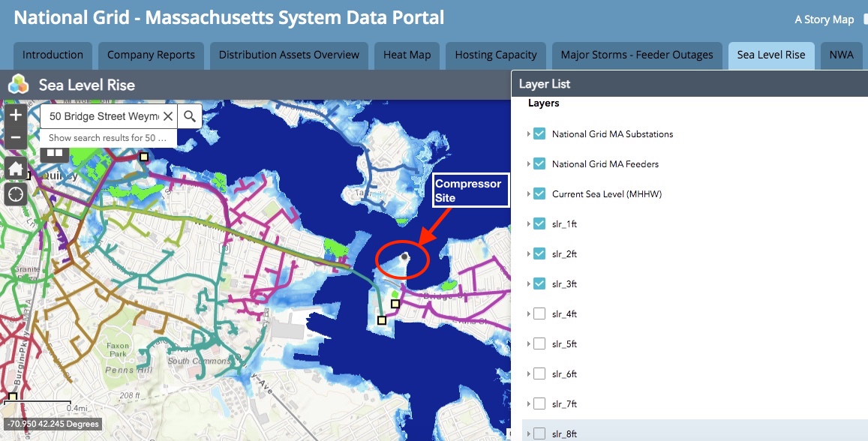Image resolution: width=868 pixels, height=441 pixels.
Task: Switch to the Heat Map tab
Action: tap(407, 55)
